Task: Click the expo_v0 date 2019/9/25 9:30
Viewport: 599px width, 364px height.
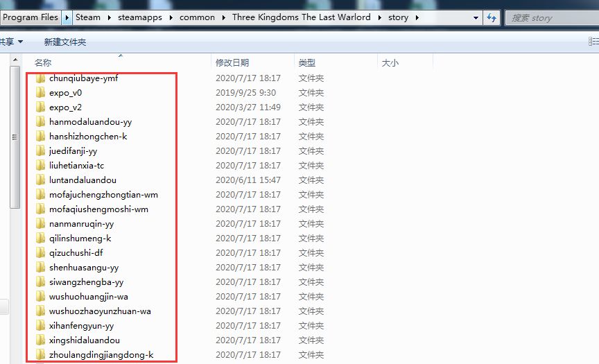Action: pyautogui.click(x=245, y=93)
